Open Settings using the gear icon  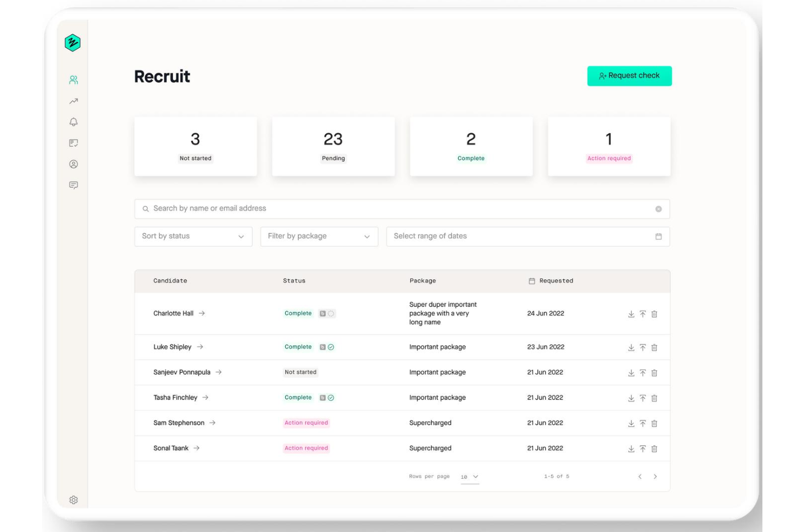73,500
